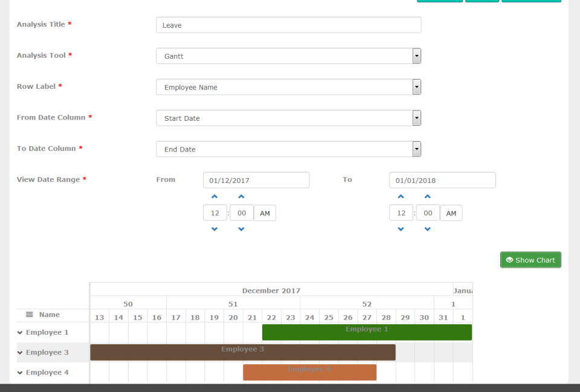The height and width of the screenshot is (392, 580).
Task: Click the down arrow below the To minutes field
Action: pyautogui.click(x=427, y=229)
